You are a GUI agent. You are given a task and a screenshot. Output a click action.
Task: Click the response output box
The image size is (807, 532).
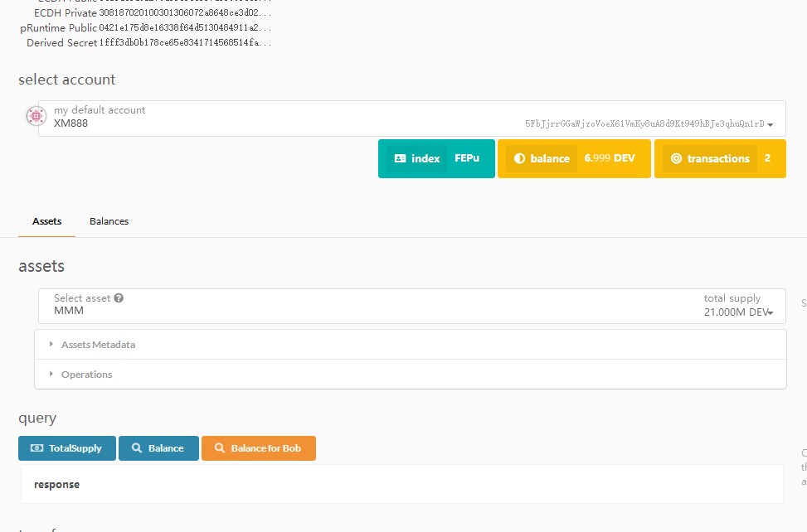coord(402,484)
